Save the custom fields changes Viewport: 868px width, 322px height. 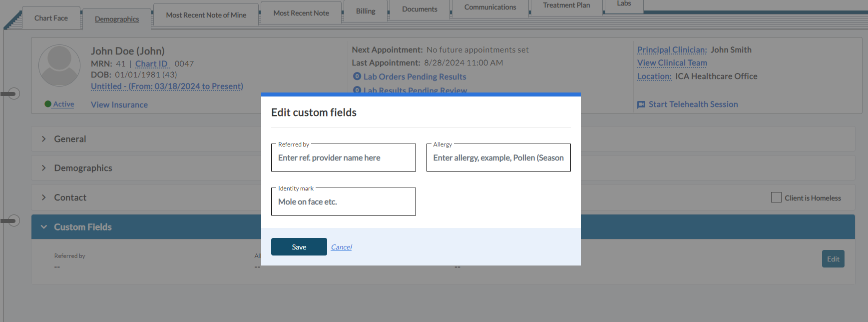(299, 247)
